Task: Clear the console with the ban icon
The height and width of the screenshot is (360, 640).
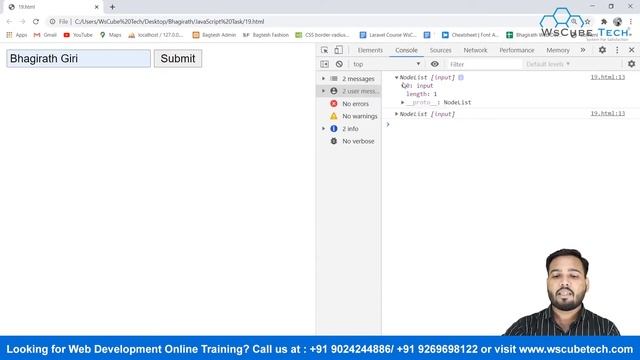Action: 339,64
